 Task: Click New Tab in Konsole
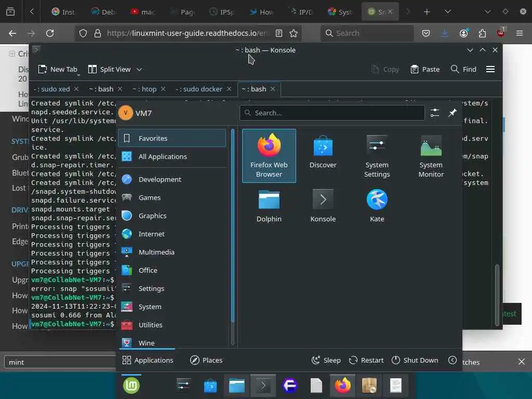pos(58,69)
